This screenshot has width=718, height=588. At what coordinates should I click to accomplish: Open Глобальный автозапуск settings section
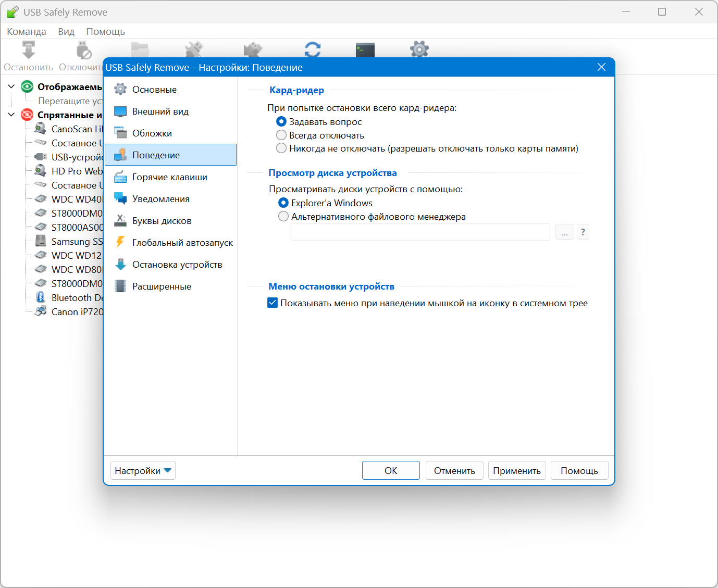click(x=182, y=243)
